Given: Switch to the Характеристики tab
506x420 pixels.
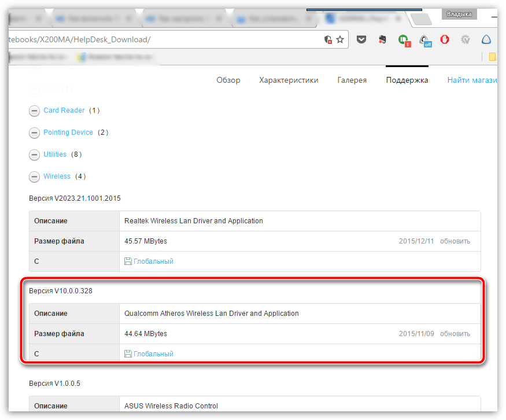Looking at the screenshot, I should click(x=289, y=80).
